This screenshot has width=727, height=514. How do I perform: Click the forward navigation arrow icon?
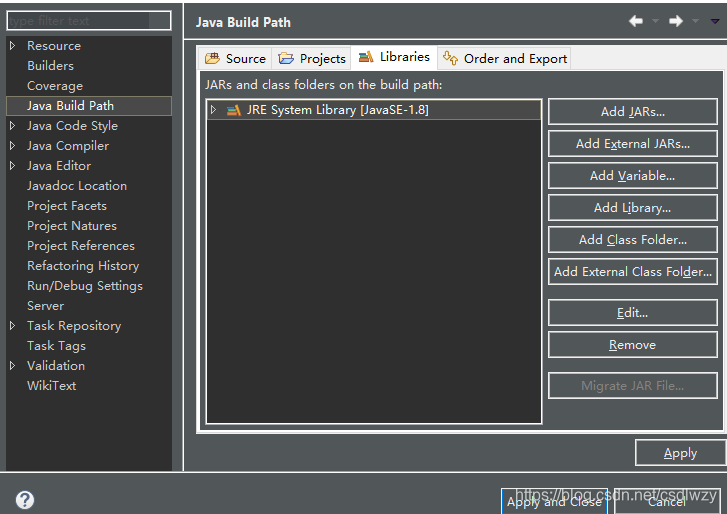click(676, 21)
